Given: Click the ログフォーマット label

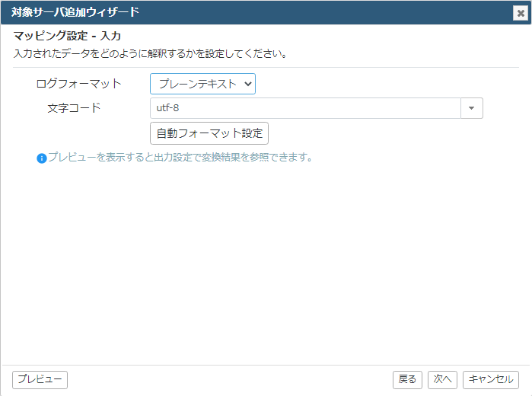Looking at the screenshot, I should (78, 84).
